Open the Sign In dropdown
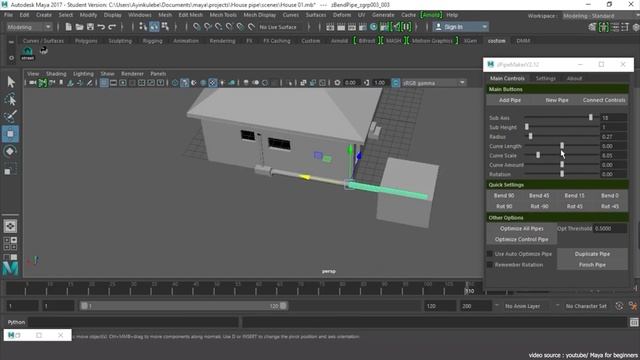The image size is (640, 360). coord(460,27)
